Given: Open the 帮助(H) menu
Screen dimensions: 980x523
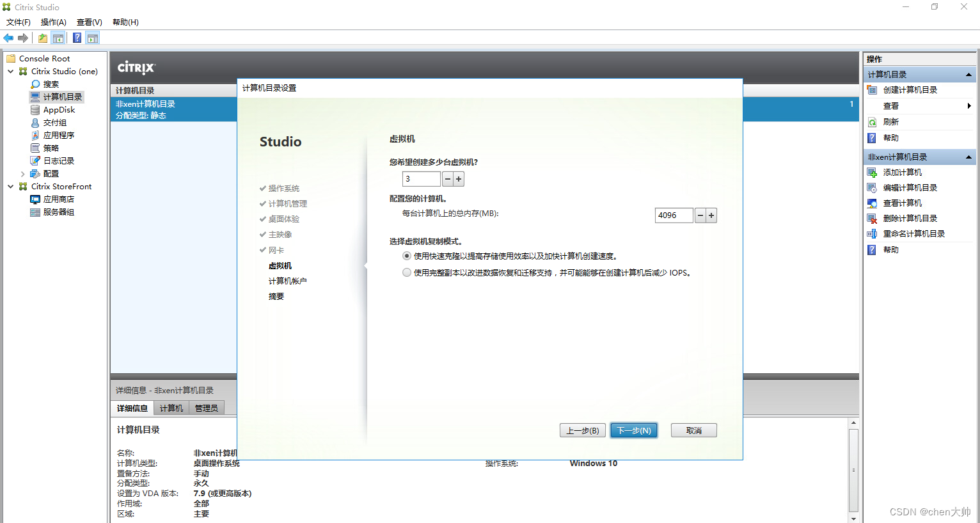Looking at the screenshot, I should pyautogui.click(x=125, y=22).
